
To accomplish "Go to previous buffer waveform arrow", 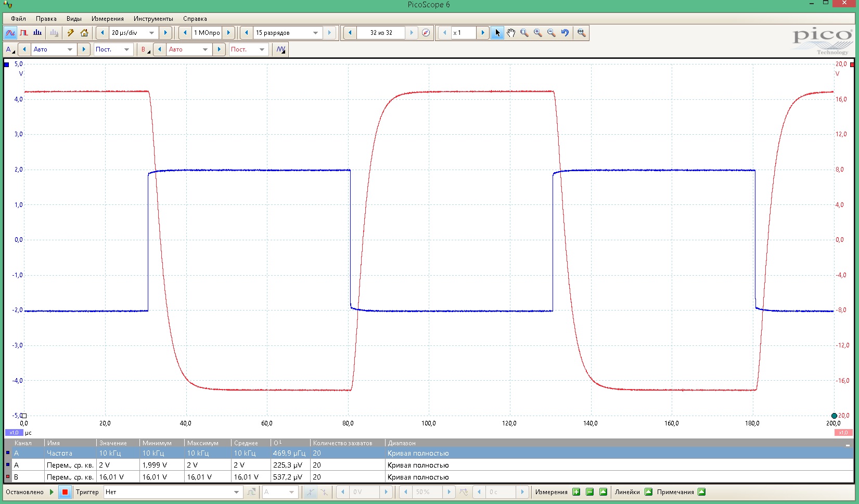I will pos(350,33).
